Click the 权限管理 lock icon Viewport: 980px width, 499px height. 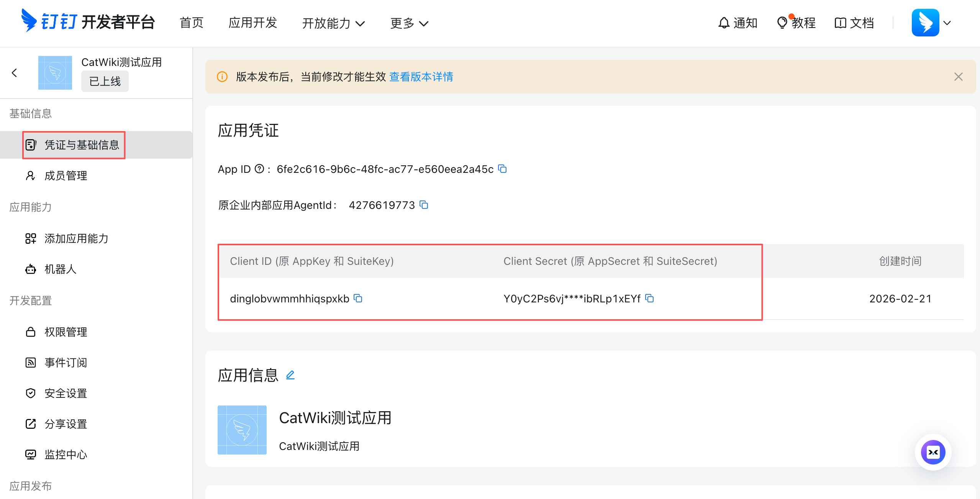pyautogui.click(x=31, y=332)
